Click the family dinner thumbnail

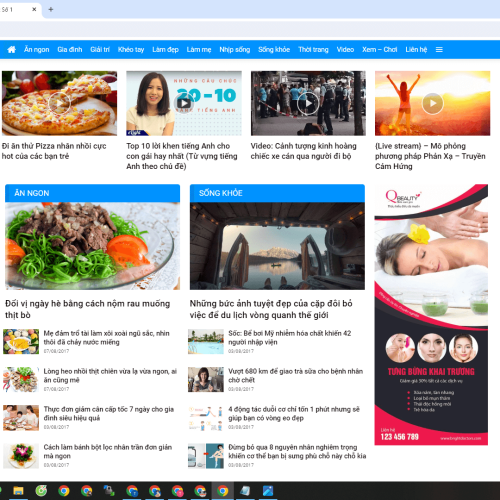tap(21, 418)
